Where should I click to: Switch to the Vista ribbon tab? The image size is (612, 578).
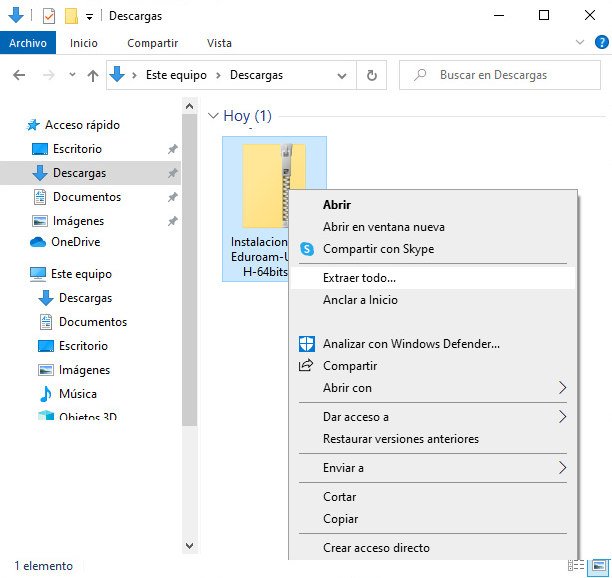(x=219, y=43)
